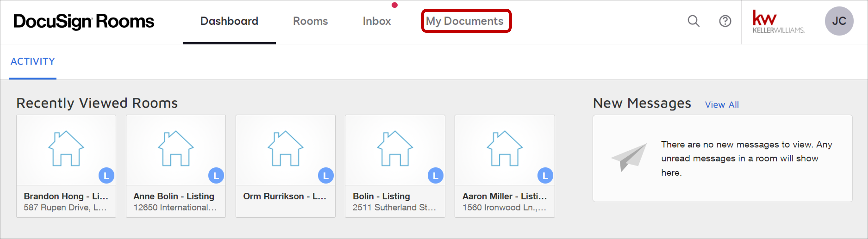Open the Orm Rurrikson - L... room title
Viewport: 868px width, 239px height.
285,196
